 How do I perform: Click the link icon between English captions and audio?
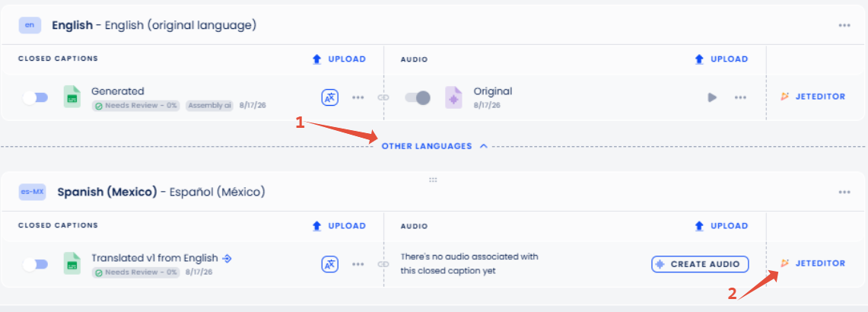(x=383, y=97)
